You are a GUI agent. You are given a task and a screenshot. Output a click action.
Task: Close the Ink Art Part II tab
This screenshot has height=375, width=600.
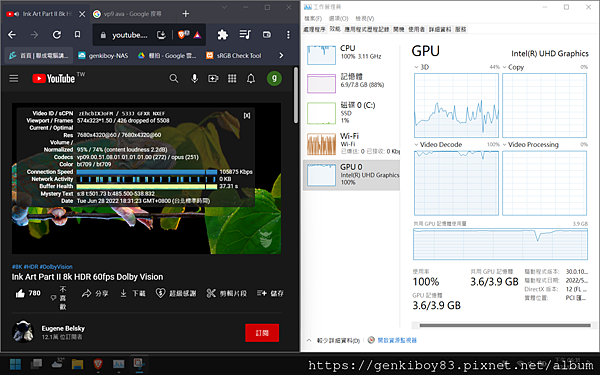coord(82,14)
